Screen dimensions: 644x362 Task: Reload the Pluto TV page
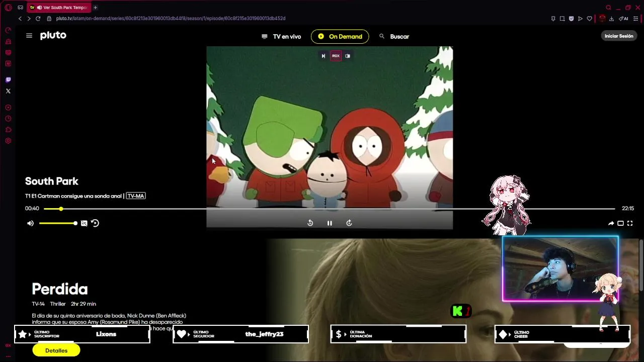[38, 19]
